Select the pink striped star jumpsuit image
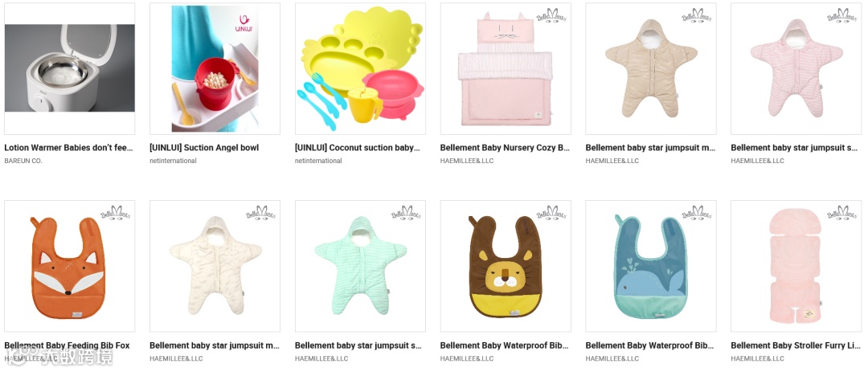The image size is (868, 372). (x=796, y=68)
